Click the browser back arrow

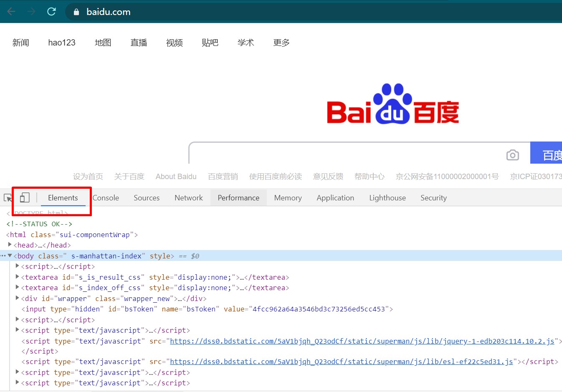click(x=11, y=12)
